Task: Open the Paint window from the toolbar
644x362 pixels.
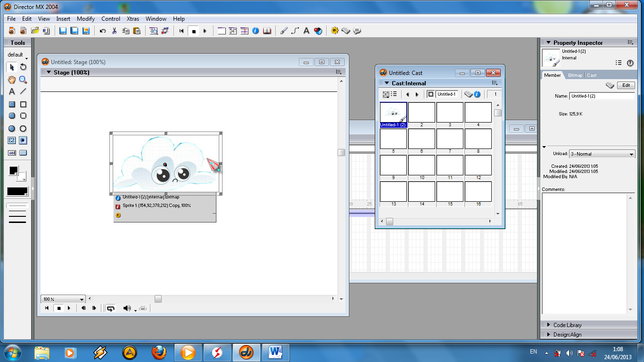Action: (x=283, y=31)
